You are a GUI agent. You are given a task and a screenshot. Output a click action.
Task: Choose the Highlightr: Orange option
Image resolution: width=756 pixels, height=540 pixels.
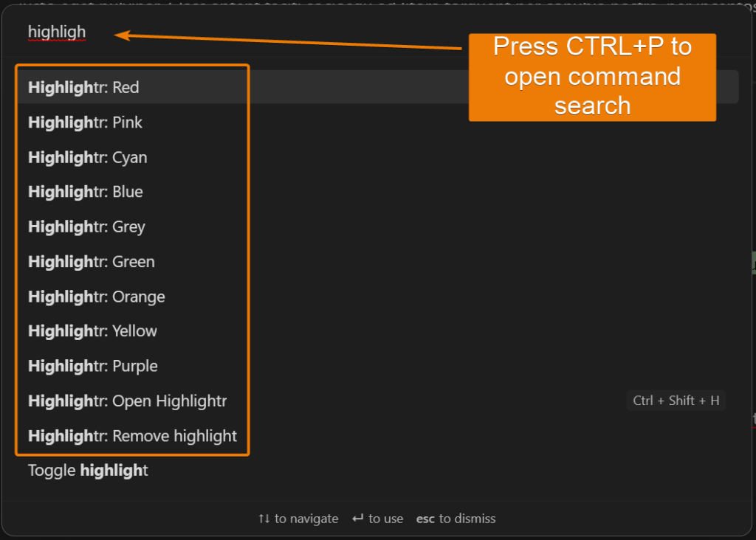click(x=94, y=296)
